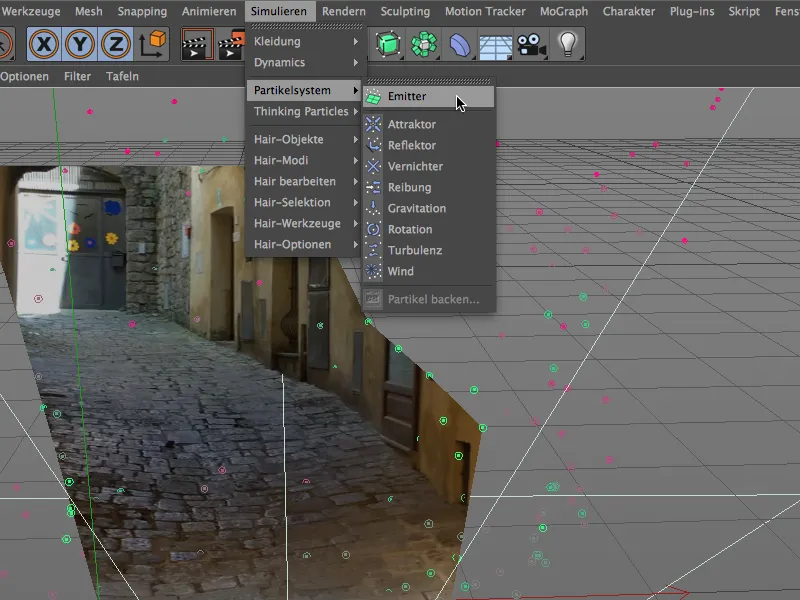Open the Partikelsystem submenu entry
This screenshot has width=800, height=600.
coord(305,90)
